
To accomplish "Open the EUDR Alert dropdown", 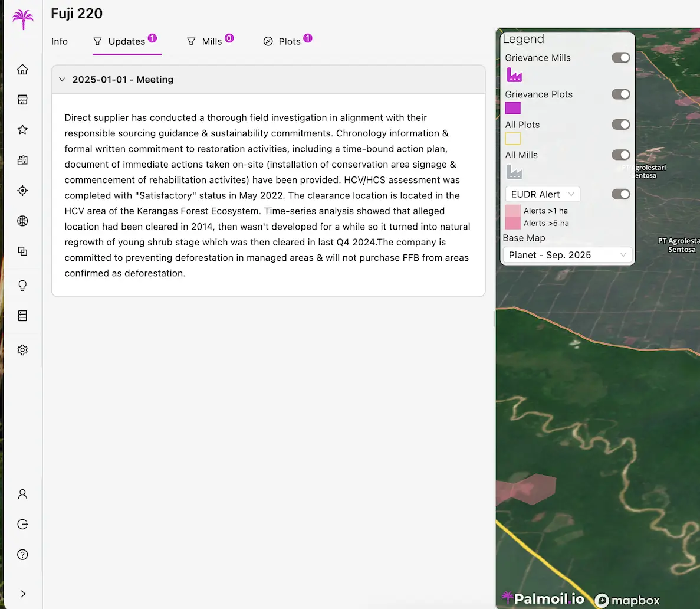I will 542,194.
